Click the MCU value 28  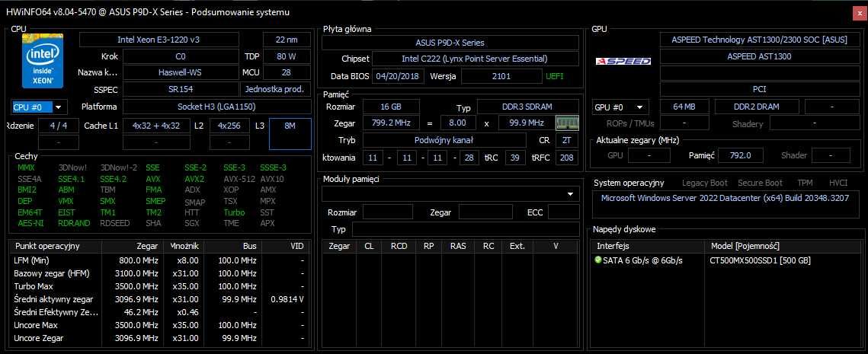[287, 72]
